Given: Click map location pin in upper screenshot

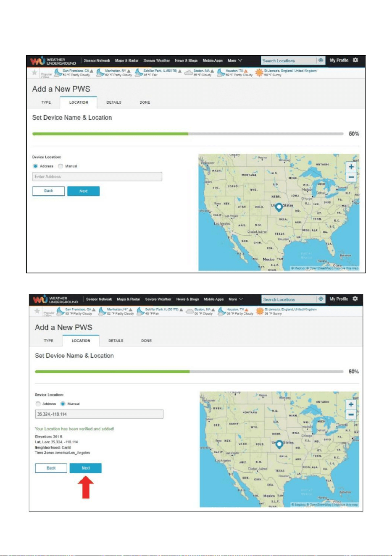Looking at the screenshot, I should pos(279,207).
